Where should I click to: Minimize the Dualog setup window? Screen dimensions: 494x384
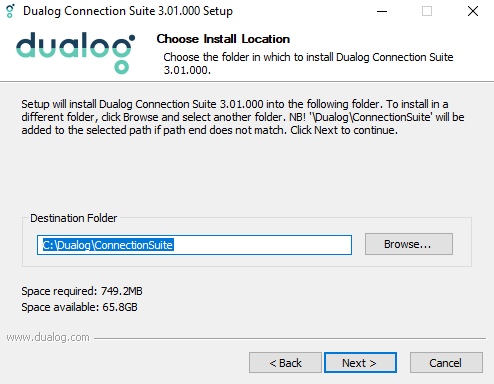click(x=382, y=11)
